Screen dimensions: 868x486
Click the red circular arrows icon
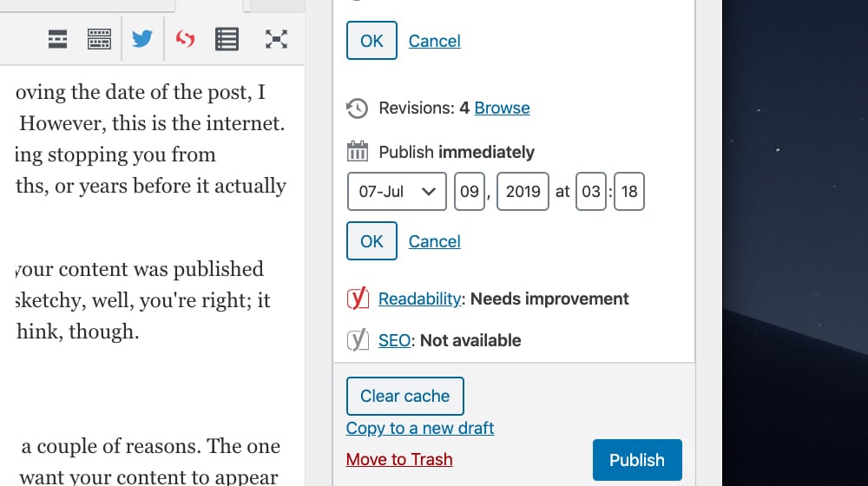185,39
